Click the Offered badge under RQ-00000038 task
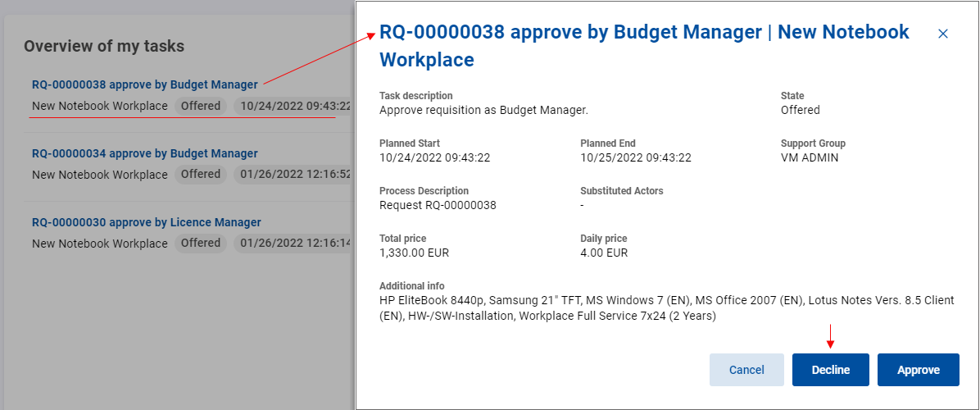The image size is (980, 410). 201,106
